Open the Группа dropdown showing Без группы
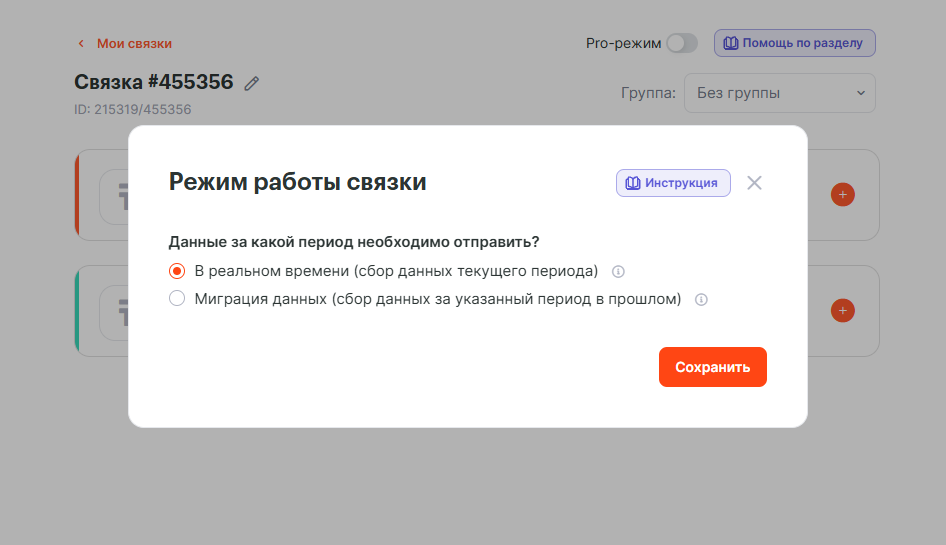This screenshot has width=946, height=545. [779, 93]
